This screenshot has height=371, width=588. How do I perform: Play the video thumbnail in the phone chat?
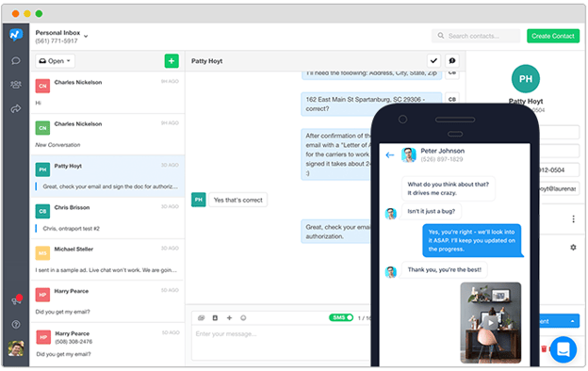coord(491,323)
